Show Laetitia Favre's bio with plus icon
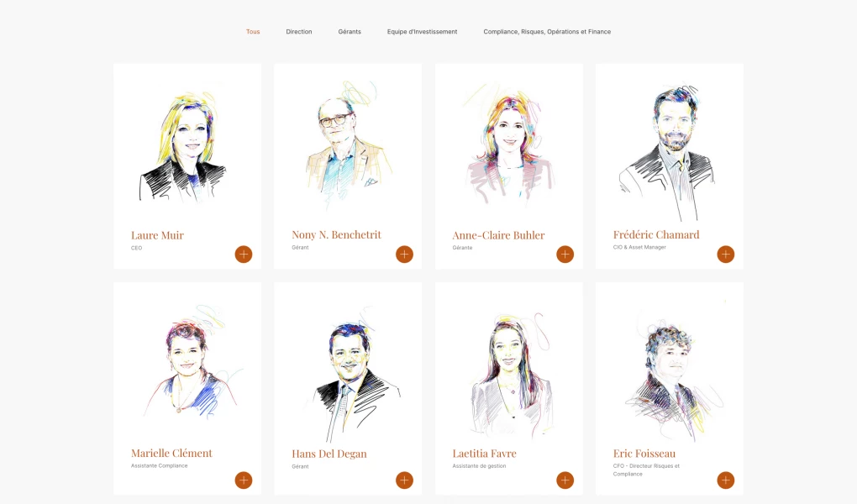The width and height of the screenshot is (857, 504). click(565, 480)
